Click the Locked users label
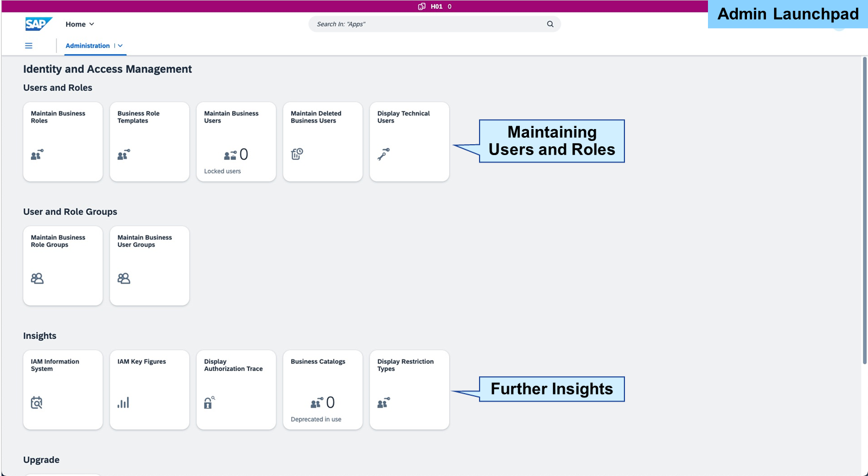868x476 pixels. click(x=222, y=171)
